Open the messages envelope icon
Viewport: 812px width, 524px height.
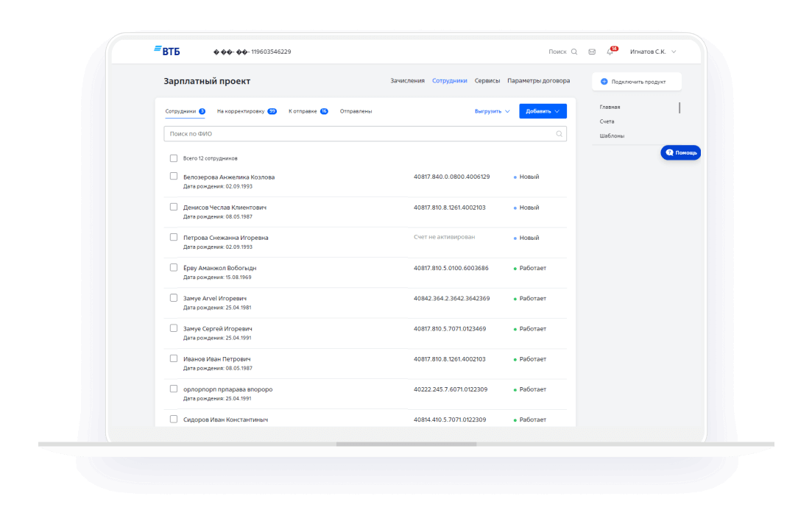592,52
